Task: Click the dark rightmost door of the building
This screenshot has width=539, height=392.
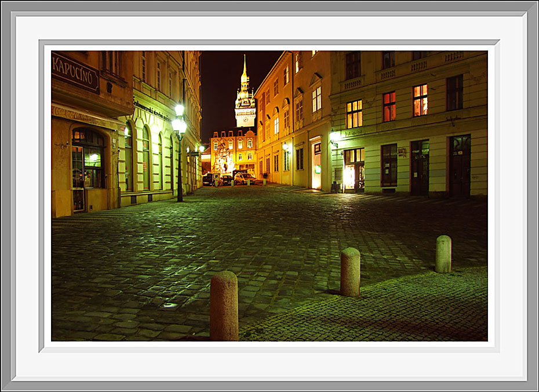Action: [460, 166]
